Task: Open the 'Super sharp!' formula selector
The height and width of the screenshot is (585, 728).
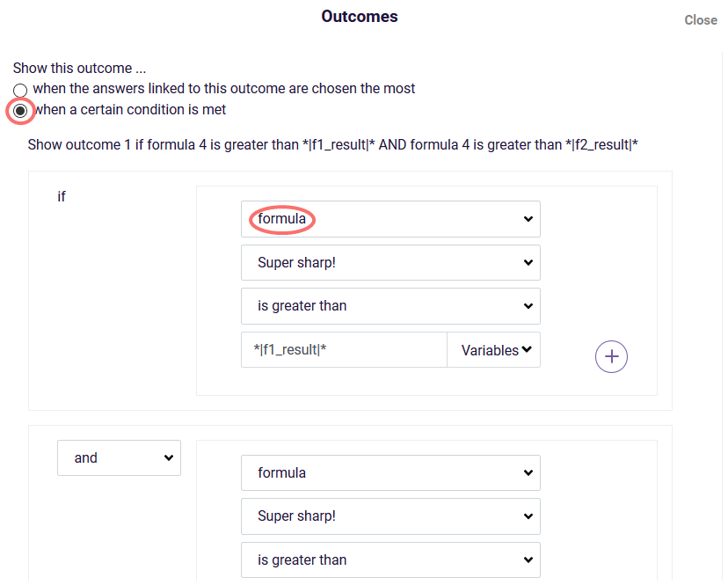Action: (390, 262)
